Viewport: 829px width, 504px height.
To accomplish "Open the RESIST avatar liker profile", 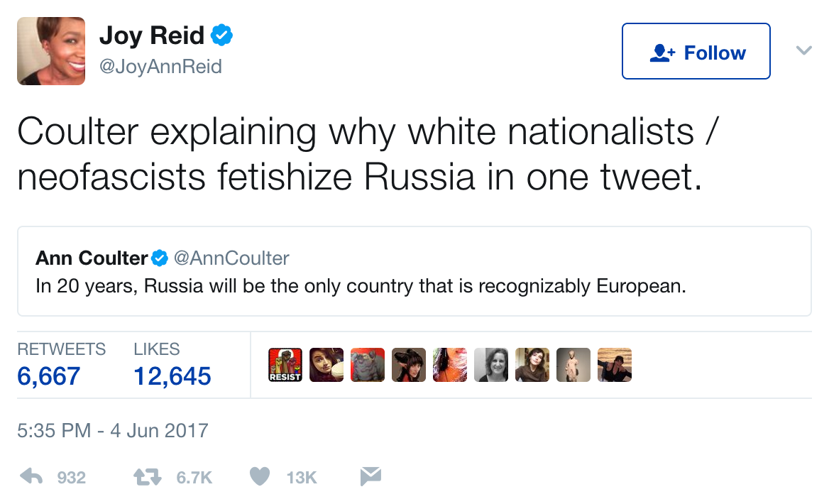I will click(285, 365).
